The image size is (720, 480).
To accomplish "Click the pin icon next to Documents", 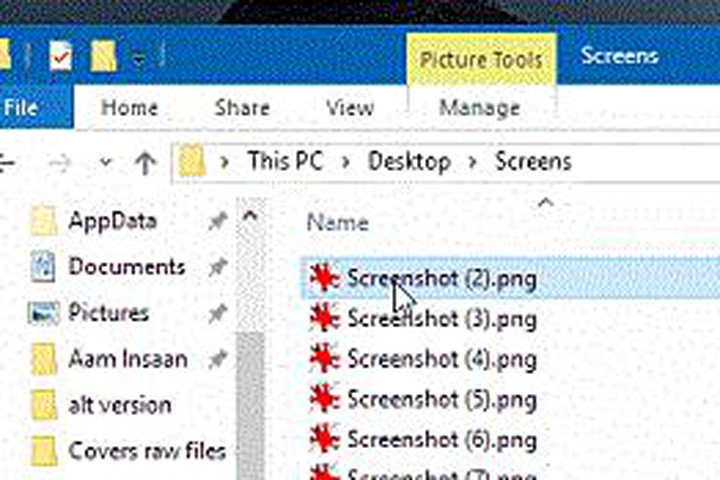I will [218, 267].
